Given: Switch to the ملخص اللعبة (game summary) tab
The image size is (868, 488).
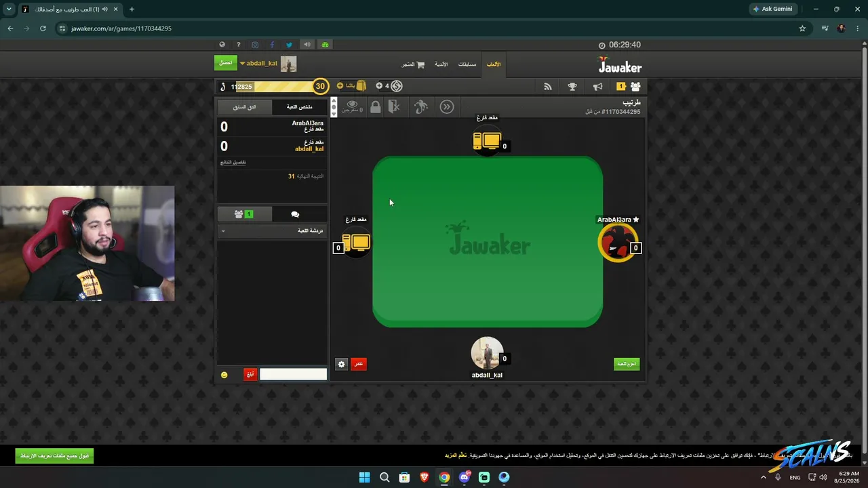Looking at the screenshot, I should click(x=299, y=107).
